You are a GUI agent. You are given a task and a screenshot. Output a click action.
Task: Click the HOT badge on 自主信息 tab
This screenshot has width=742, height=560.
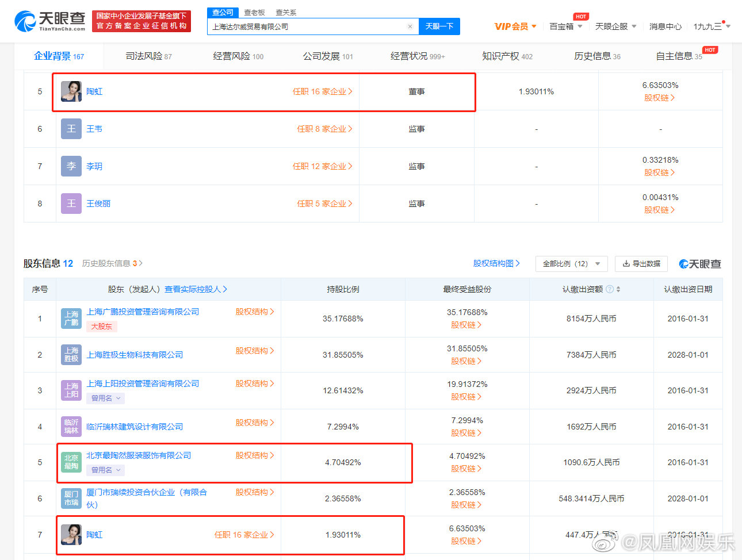point(710,50)
